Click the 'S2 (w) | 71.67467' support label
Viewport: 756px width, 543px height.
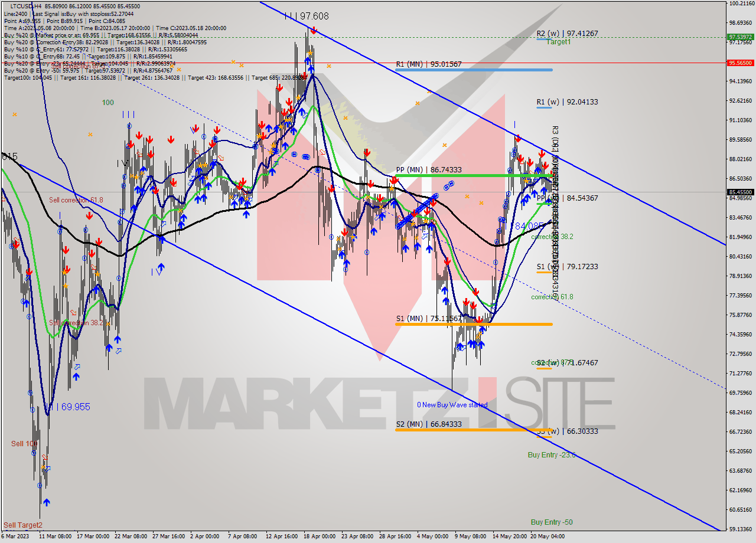[567, 362]
